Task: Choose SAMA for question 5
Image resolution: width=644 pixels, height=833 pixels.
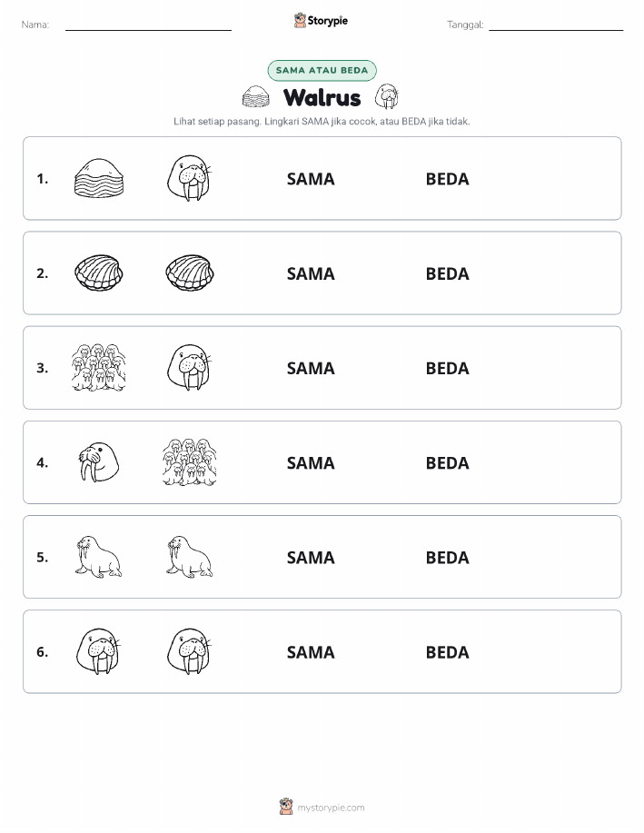Action: [311, 557]
